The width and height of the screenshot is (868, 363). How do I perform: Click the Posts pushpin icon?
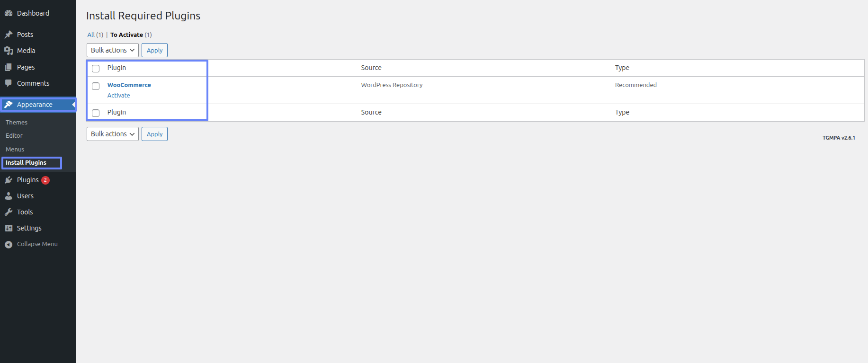(x=9, y=35)
